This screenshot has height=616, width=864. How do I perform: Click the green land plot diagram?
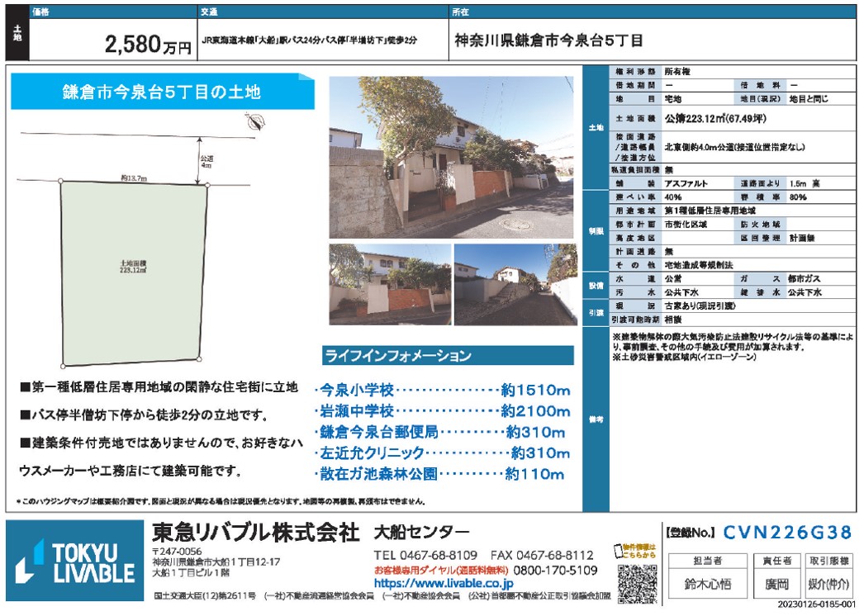pos(132,272)
